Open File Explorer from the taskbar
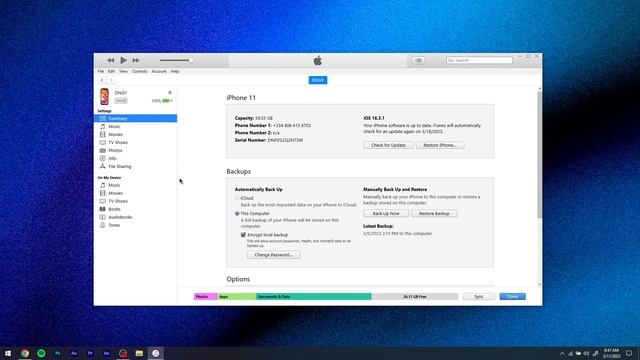Viewport: 640px width, 360px height. [139, 353]
